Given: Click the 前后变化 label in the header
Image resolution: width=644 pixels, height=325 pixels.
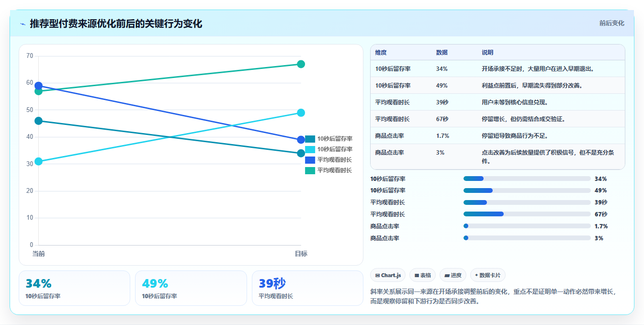Looking at the screenshot, I should pyautogui.click(x=611, y=23).
